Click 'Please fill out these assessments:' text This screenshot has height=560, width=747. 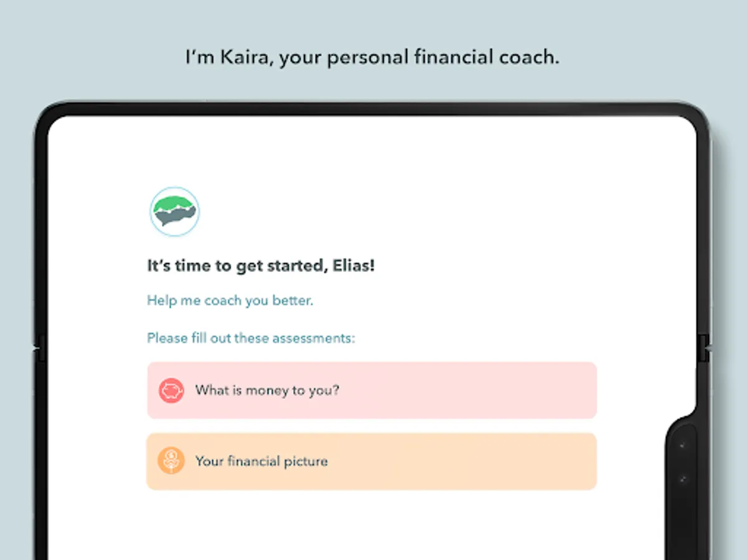click(251, 338)
